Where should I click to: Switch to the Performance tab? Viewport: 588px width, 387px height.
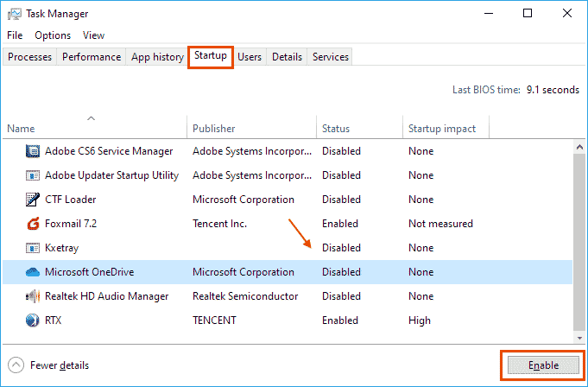coord(92,57)
